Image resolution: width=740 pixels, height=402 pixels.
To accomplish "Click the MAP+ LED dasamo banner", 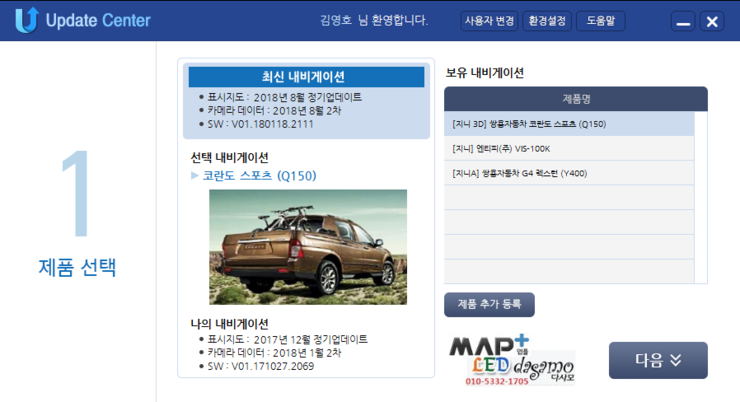I will click(x=512, y=360).
